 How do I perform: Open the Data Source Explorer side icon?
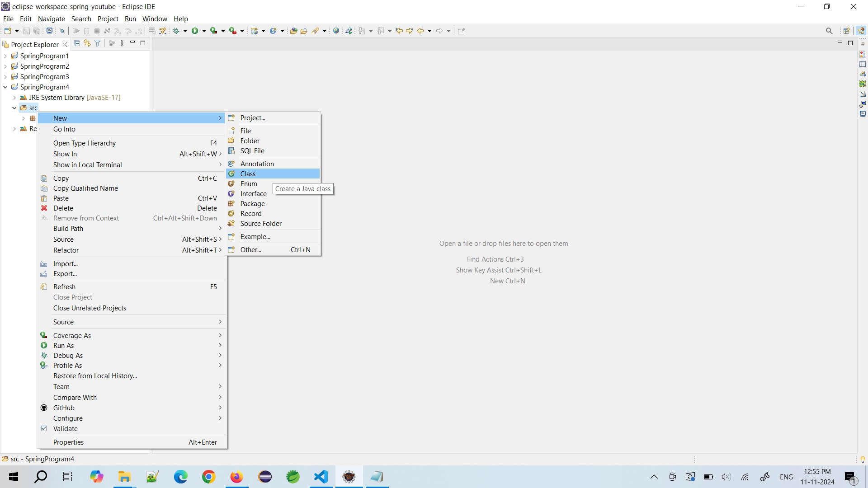[863, 84]
